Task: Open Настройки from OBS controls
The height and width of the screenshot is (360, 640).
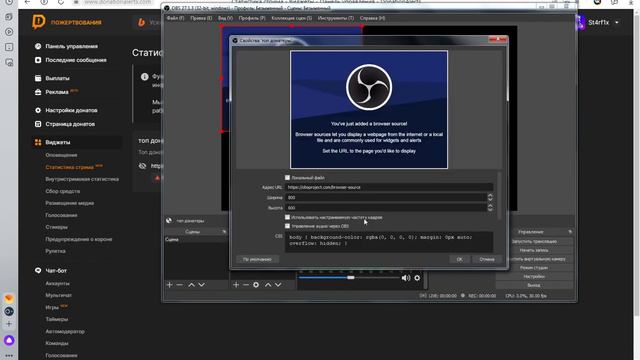Action: point(534,276)
